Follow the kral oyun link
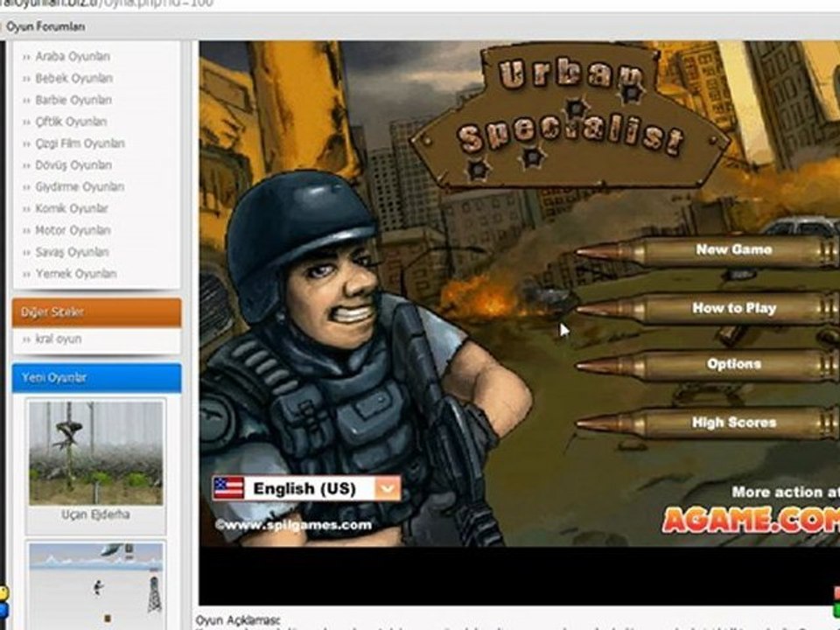This screenshot has height=630, width=840. pyautogui.click(x=59, y=339)
